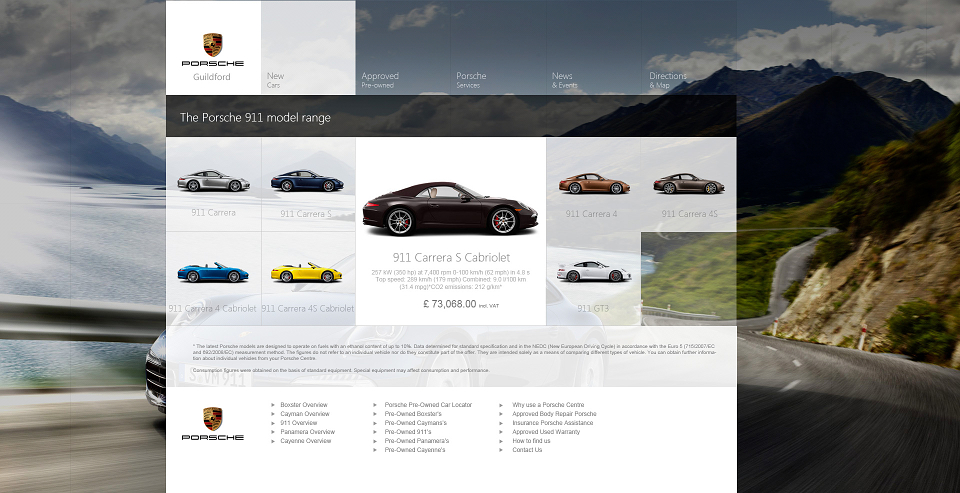The height and width of the screenshot is (493, 960).
Task: Click the Porsche Guildford logo in header
Action: (212, 58)
